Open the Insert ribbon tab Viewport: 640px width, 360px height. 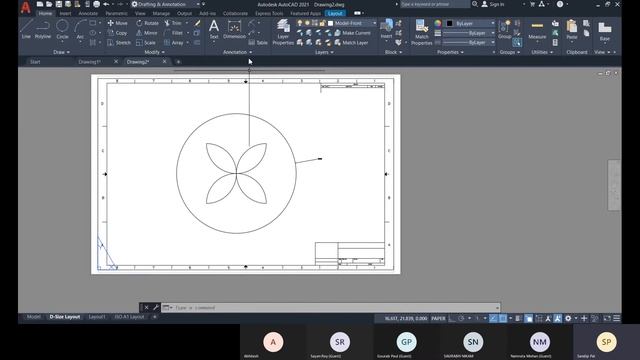click(x=65, y=13)
